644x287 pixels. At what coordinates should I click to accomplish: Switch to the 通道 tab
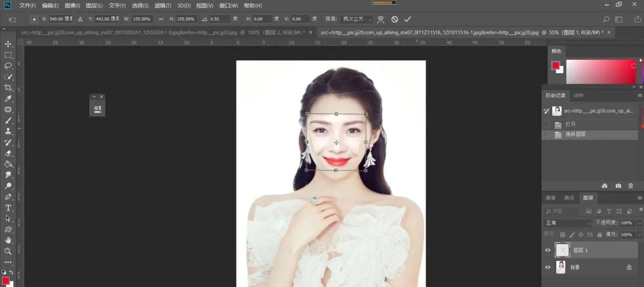550,197
